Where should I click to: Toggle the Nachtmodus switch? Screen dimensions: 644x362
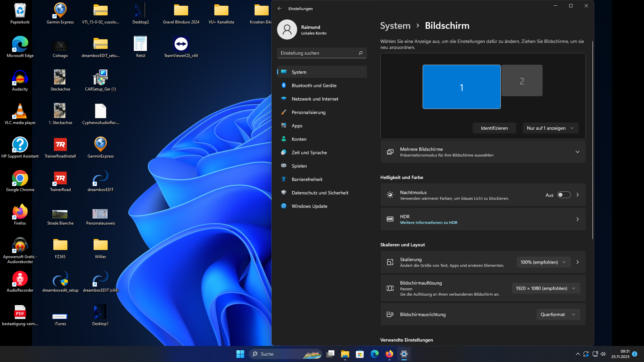[564, 195]
